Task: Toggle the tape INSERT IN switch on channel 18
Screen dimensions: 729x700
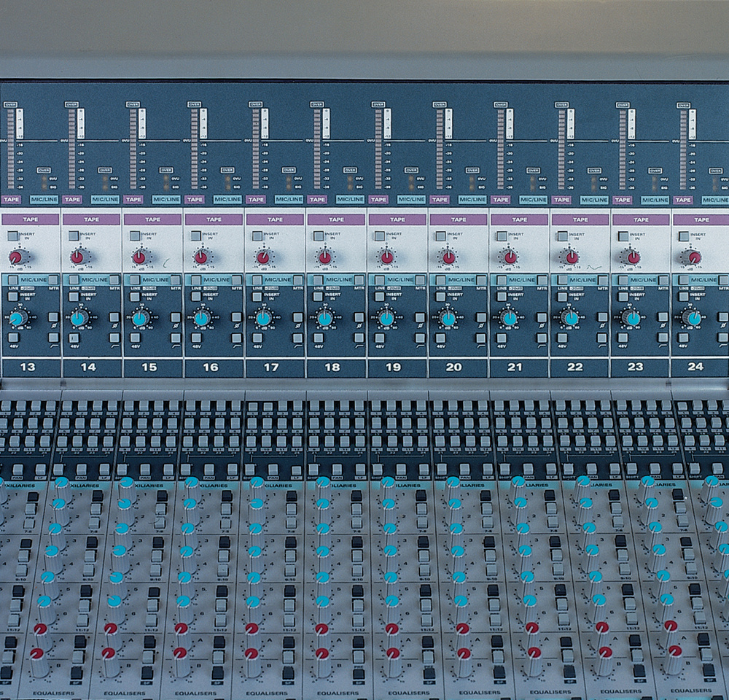Action: (319, 236)
